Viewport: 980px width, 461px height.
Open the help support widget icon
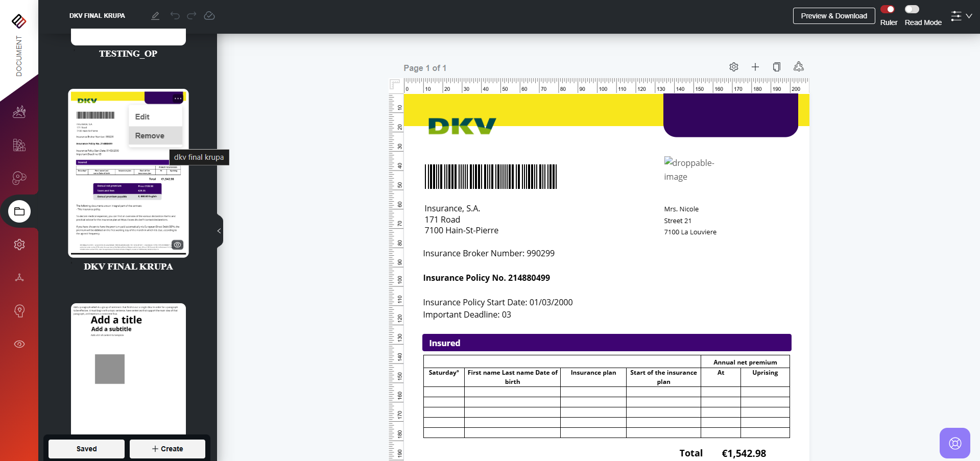point(954,443)
